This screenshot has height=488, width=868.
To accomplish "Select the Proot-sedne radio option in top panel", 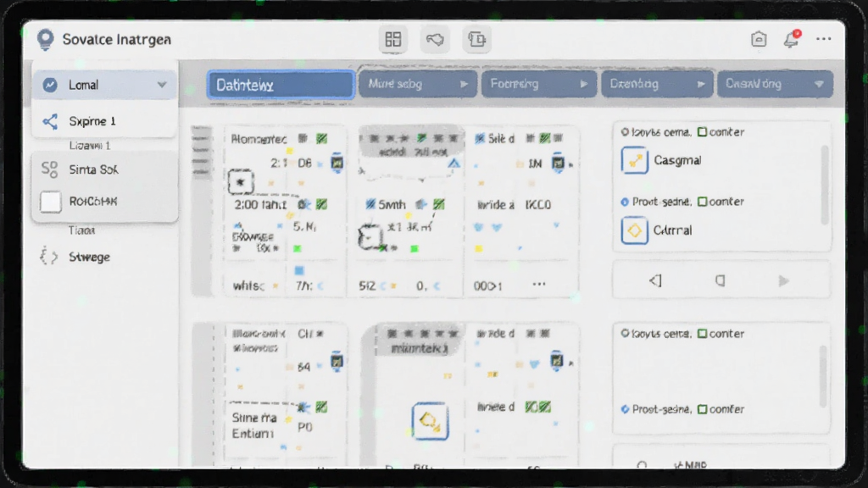I will pyautogui.click(x=625, y=202).
